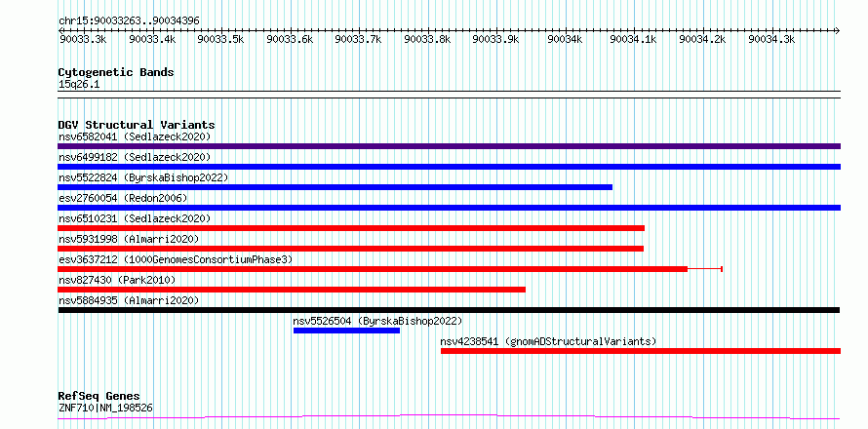Click the 90033.9k ruler tick label
Viewport: 868px width, 429px height.
coord(496,39)
